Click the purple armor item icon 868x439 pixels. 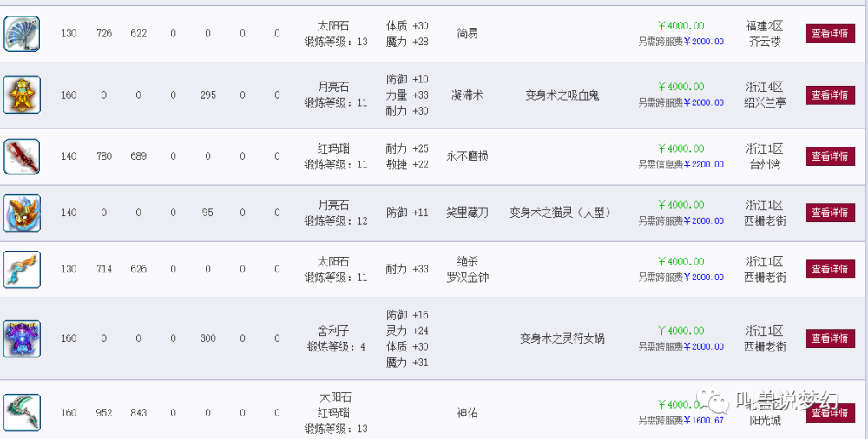[x=22, y=338]
